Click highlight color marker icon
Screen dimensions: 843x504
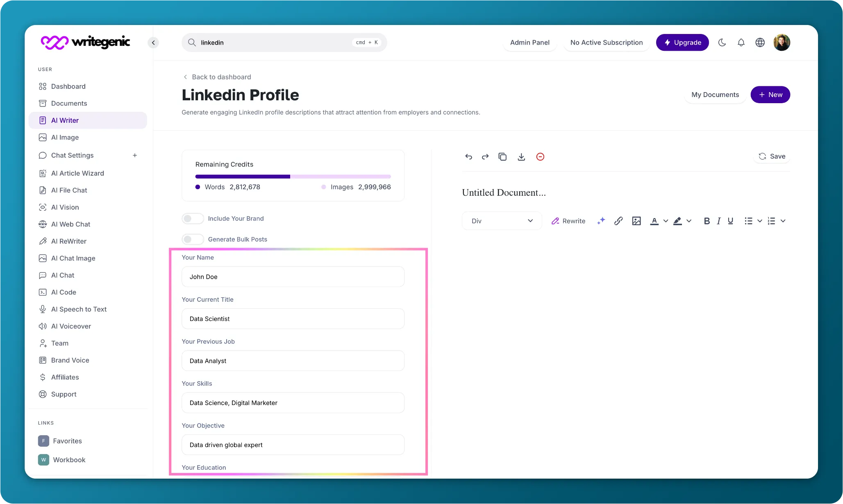[x=677, y=221]
